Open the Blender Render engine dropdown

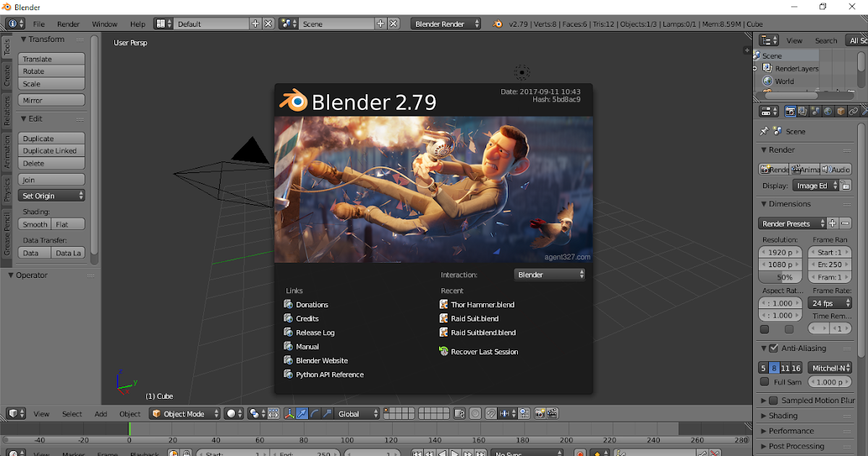446,24
